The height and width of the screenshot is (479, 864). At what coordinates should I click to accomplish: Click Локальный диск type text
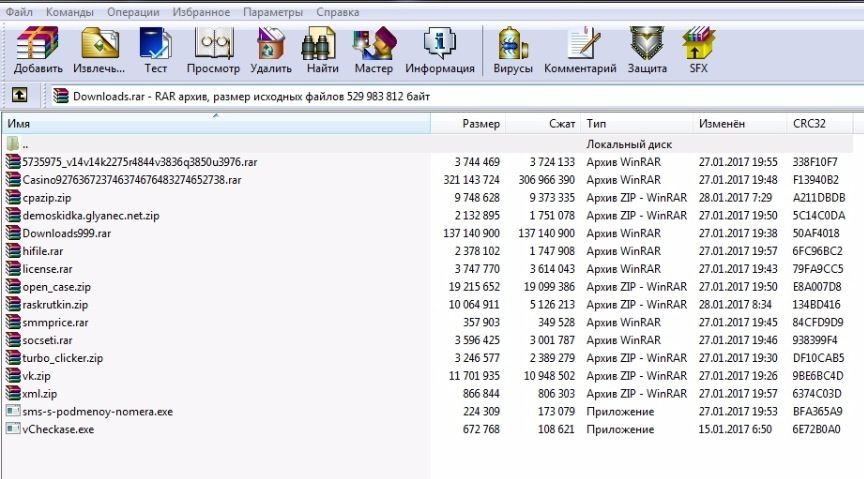pos(629,144)
